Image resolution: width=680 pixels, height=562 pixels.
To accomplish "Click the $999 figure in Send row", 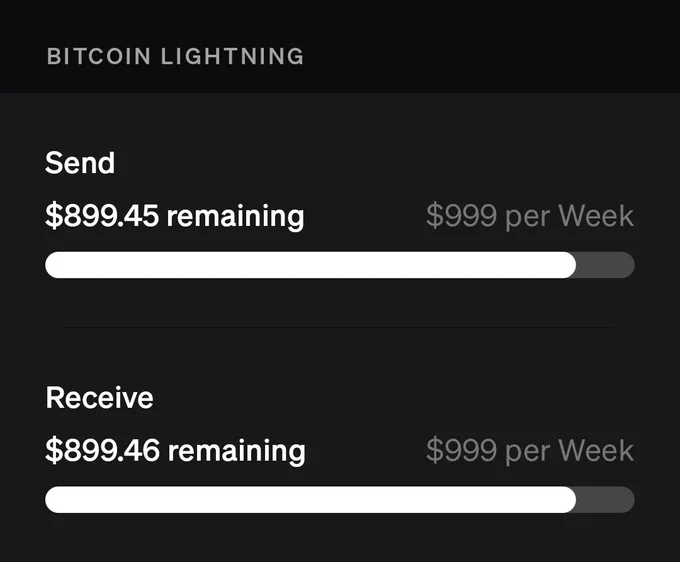I will click(461, 216).
